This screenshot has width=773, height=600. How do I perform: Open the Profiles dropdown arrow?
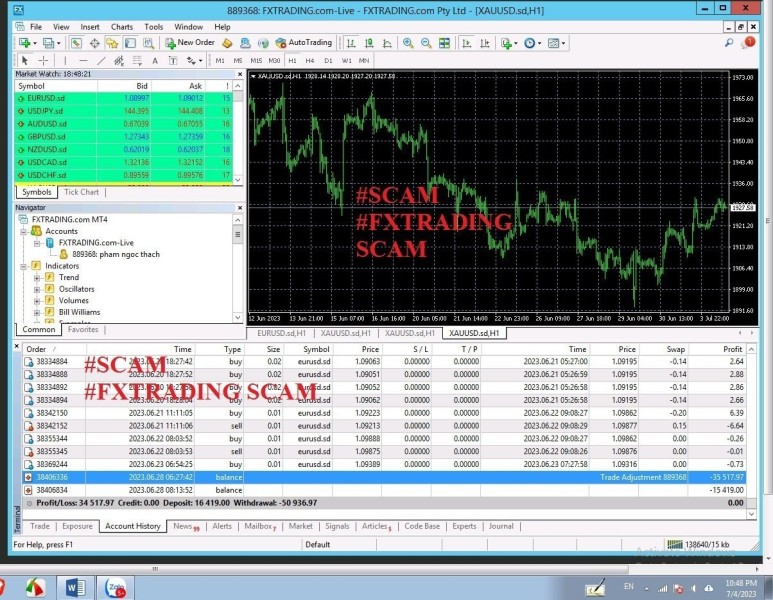click(59, 43)
